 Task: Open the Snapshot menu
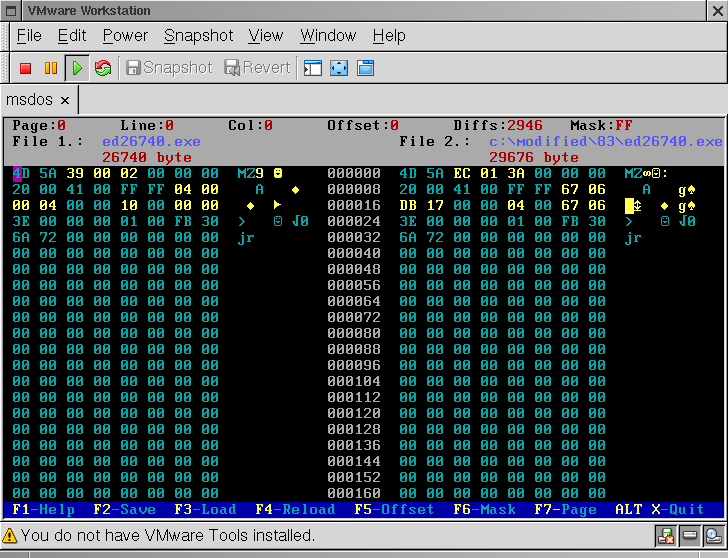point(198,36)
